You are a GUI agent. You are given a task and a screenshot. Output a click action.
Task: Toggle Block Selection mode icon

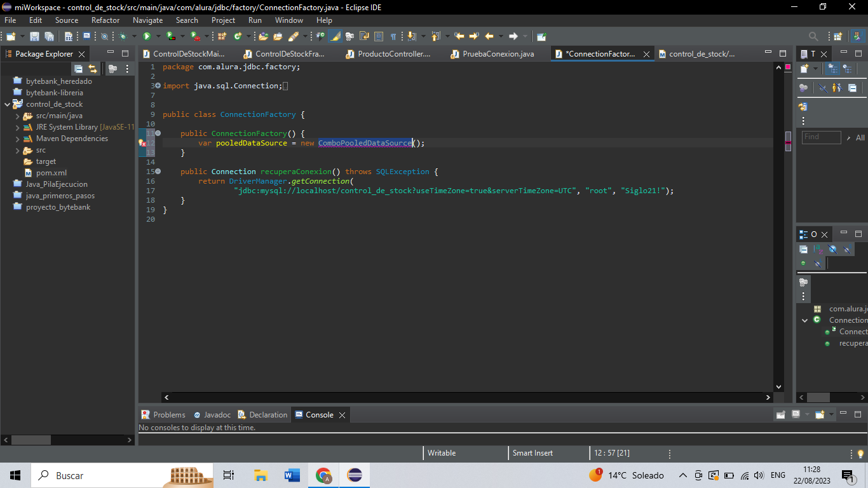379,36
